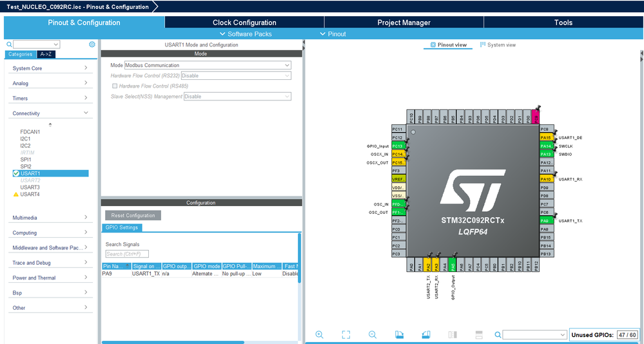Click the USART4 warning triangle icon

(16, 194)
